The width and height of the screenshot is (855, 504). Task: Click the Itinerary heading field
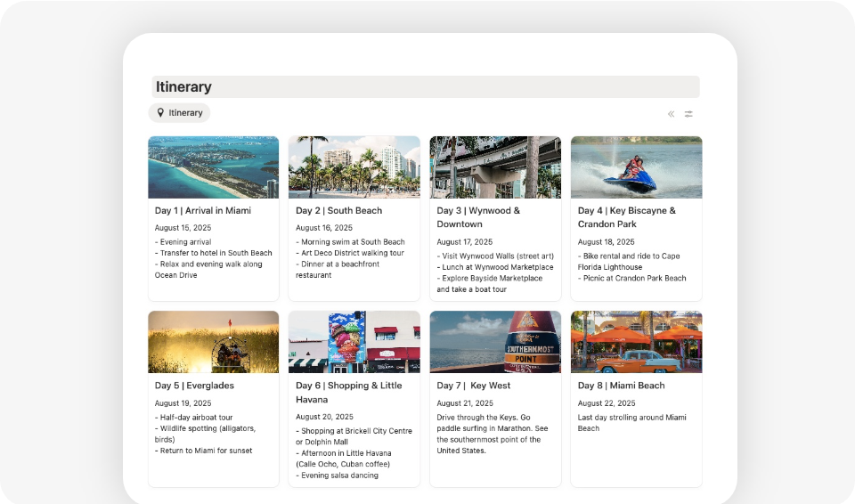pyautogui.click(x=426, y=86)
